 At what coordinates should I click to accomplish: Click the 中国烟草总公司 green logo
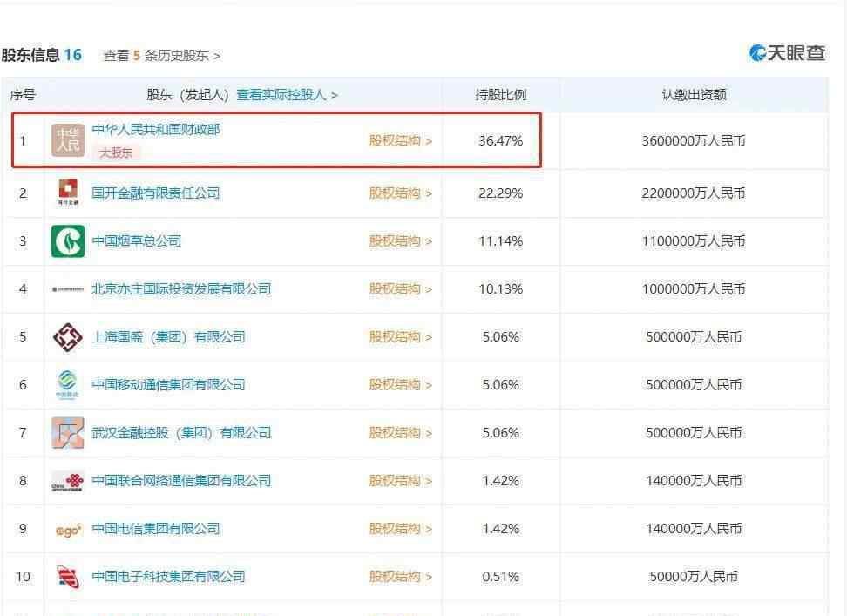[67, 240]
